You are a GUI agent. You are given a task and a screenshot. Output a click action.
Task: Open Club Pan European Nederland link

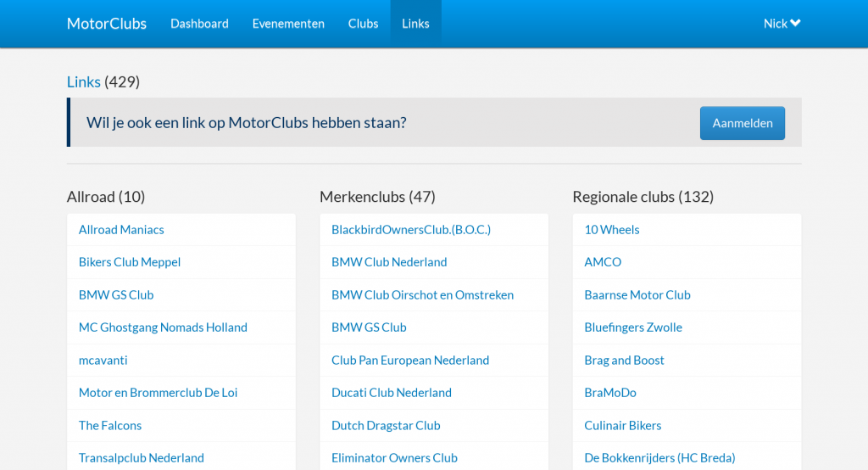pos(410,361)
